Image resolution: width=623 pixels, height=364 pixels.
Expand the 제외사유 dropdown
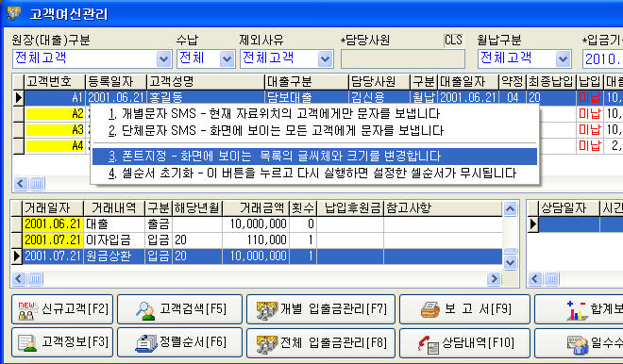[x=325, y=59]
